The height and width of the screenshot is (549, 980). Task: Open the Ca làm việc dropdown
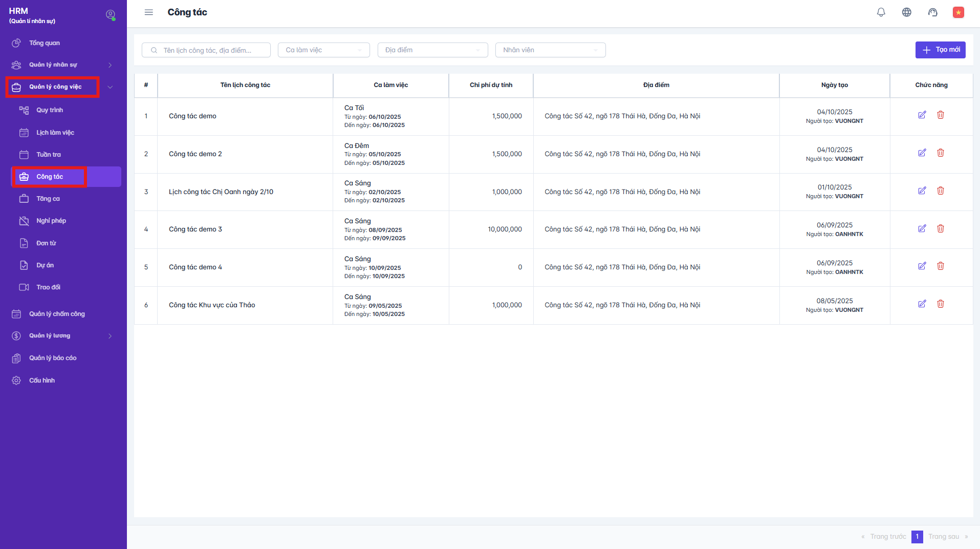click(x=323, y=50)
